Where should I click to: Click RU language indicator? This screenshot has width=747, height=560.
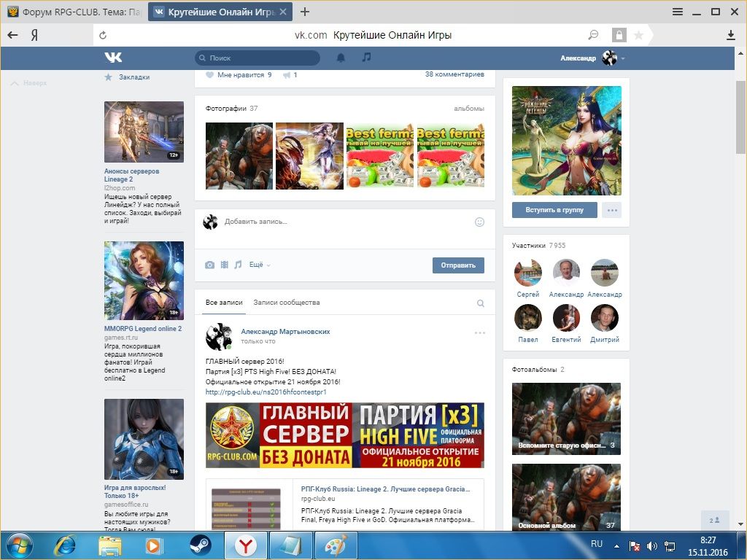tap(597, 544)
